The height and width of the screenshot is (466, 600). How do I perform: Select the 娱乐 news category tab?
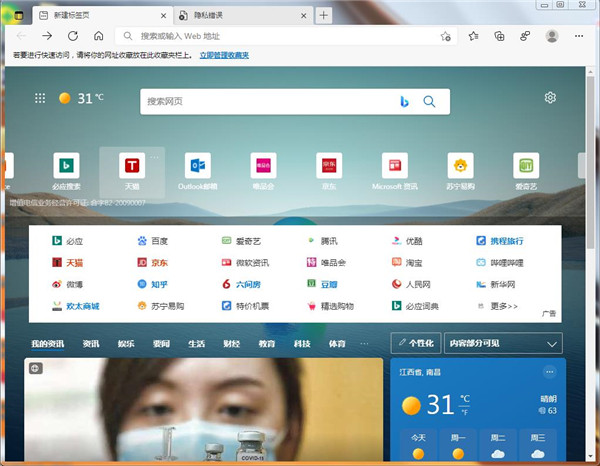pyautogui.click(x=126, y=343)
